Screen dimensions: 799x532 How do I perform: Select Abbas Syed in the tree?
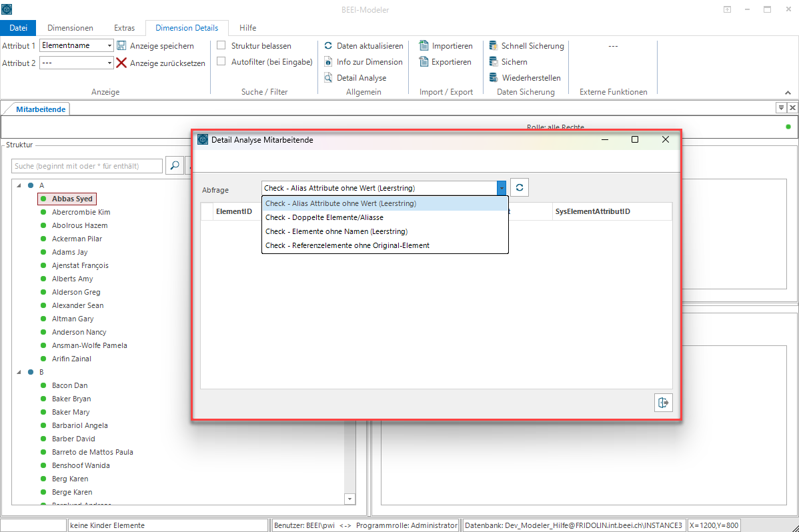[x=72, y=199]
